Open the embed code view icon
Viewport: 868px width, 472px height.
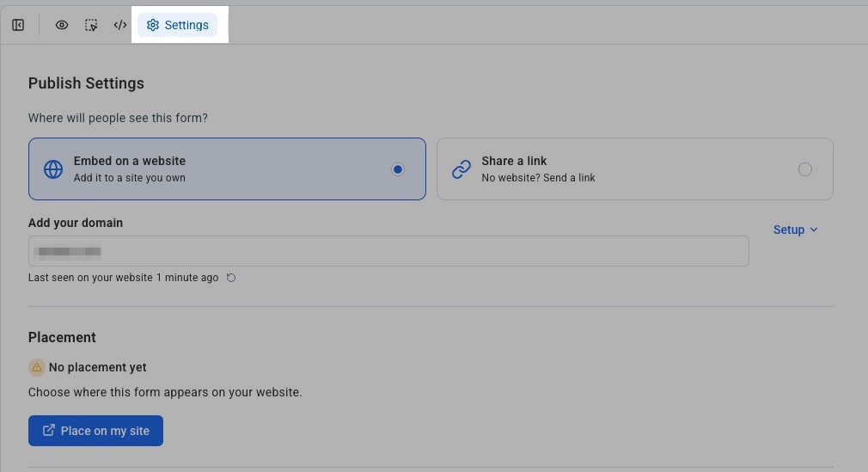tap(120, 25)
